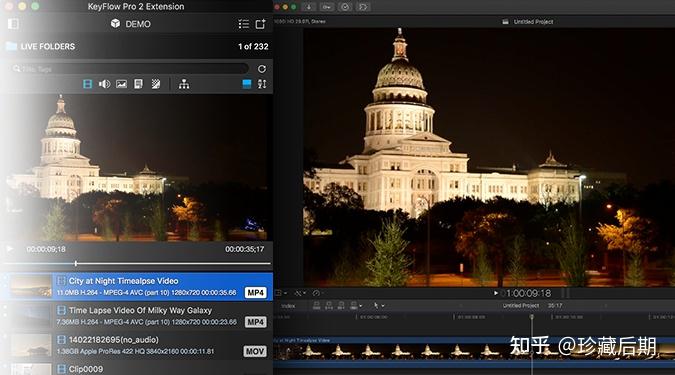675x375 pixels.
Task: Select the Clip0009 row
Action: tap(137, 369)
